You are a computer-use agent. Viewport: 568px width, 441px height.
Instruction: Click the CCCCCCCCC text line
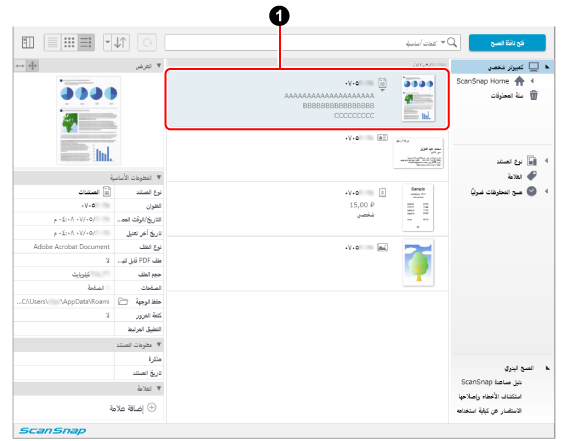[354, 116]
